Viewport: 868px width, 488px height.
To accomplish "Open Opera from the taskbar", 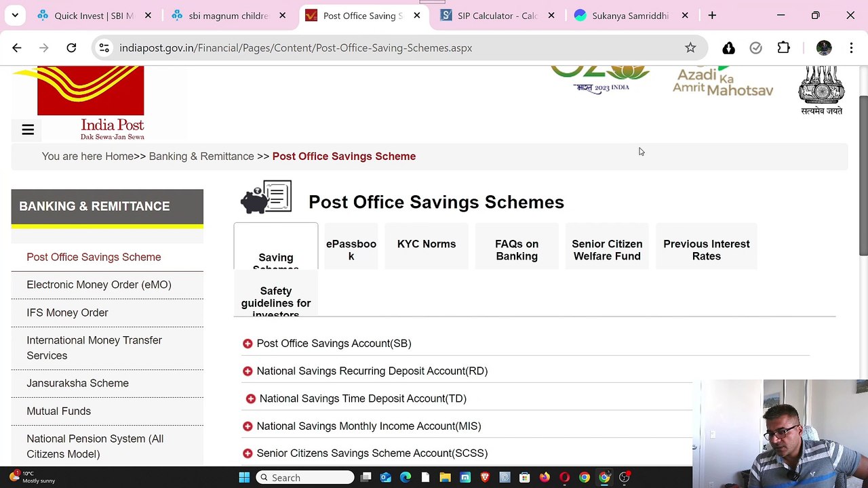I will point(564,478).
